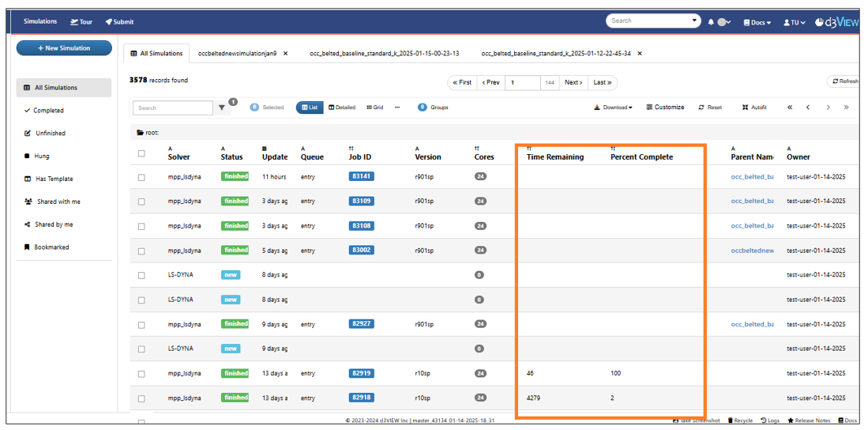
Task: Click the filter funnel icon
Action: click(x=223, y=108)
